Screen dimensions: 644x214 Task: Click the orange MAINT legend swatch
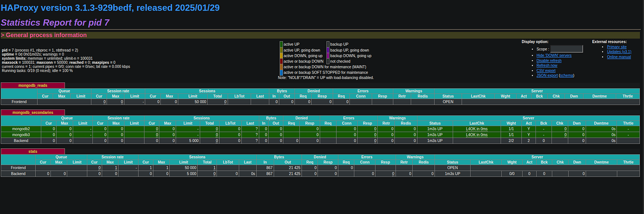coord(281,67)
